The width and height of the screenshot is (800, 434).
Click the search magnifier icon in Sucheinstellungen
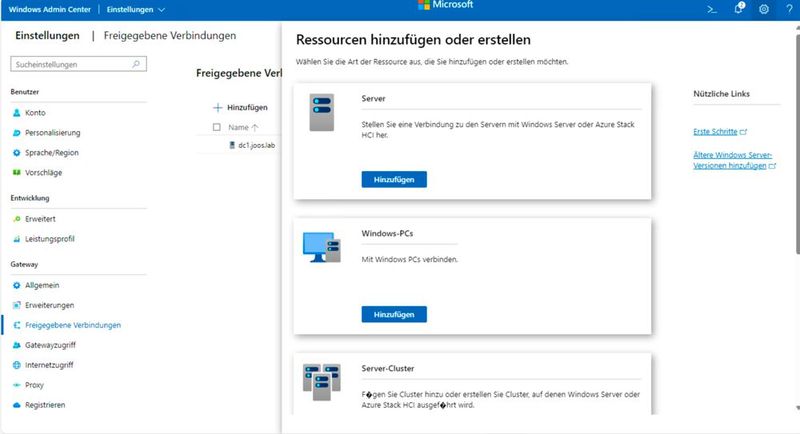point(136,64)
